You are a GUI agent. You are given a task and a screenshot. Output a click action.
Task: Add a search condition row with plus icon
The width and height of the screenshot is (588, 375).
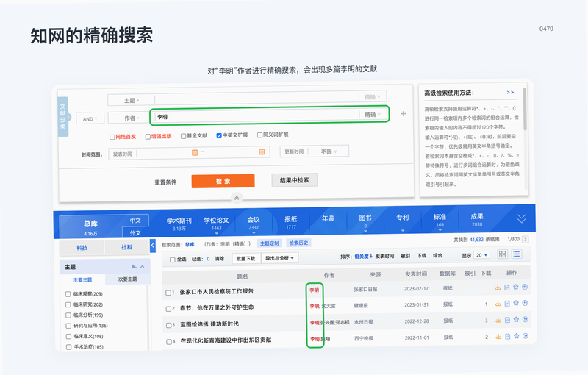pos(404,114)
